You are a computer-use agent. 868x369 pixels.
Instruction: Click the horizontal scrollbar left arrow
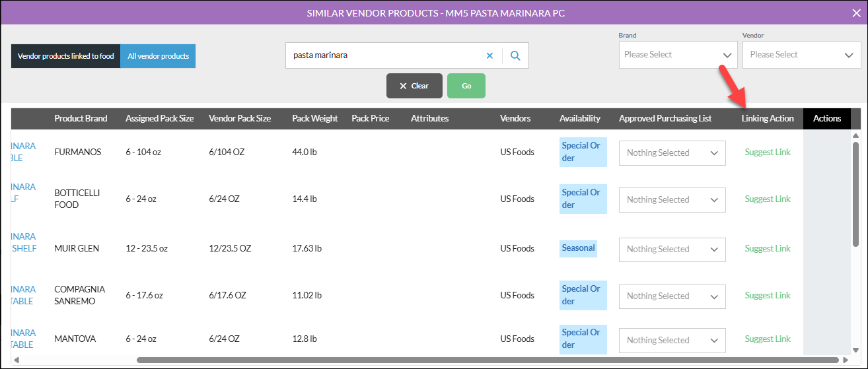(15, 360)
